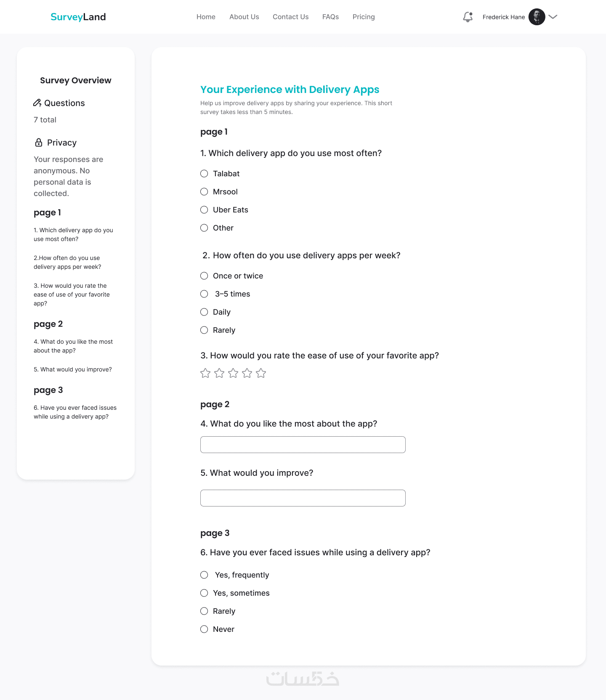Click the pencil icon beside Questions
This screenshot has width=606, height=700.
(37, 103)
